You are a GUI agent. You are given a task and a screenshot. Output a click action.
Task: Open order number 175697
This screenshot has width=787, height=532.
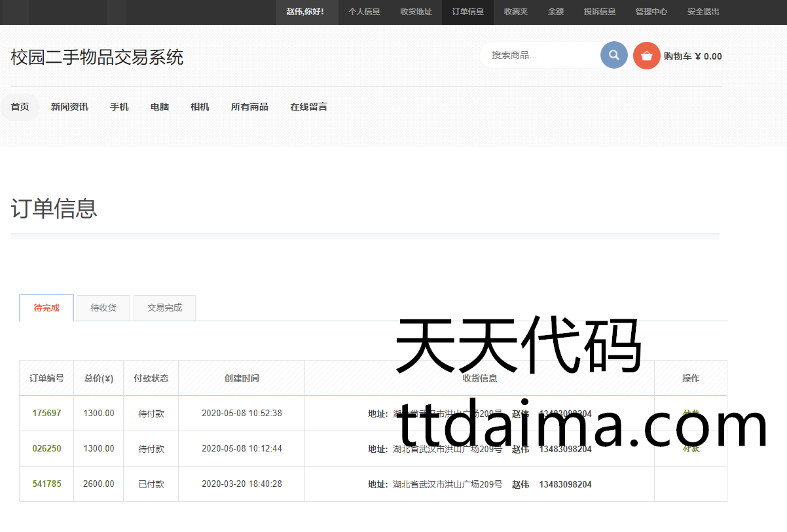click(46, 414)
